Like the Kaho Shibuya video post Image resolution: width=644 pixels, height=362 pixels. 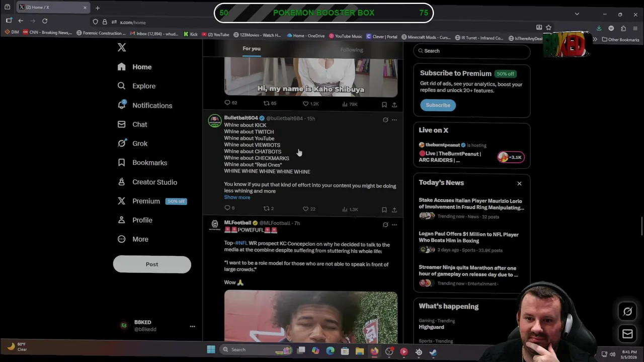[310, 104]
